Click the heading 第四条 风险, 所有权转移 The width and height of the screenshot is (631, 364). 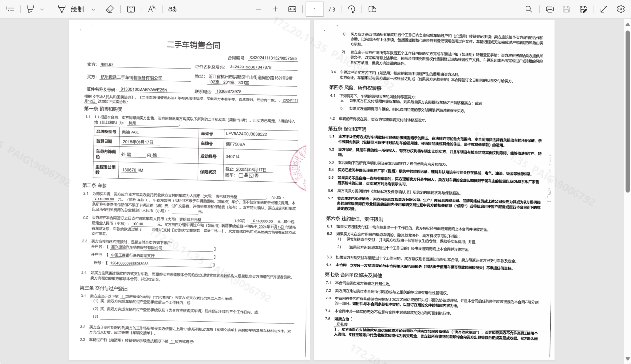(x=355, y=87)
